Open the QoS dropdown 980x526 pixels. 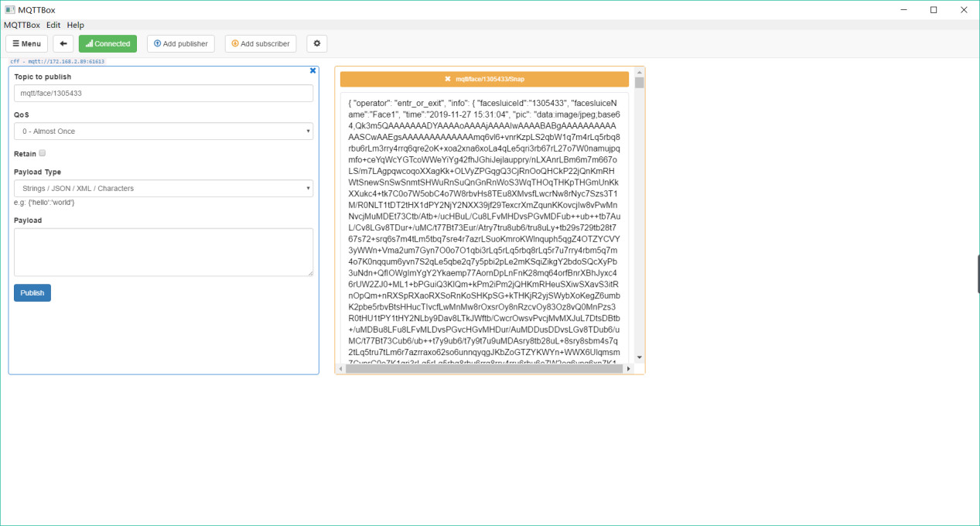[x=163, y=131]
